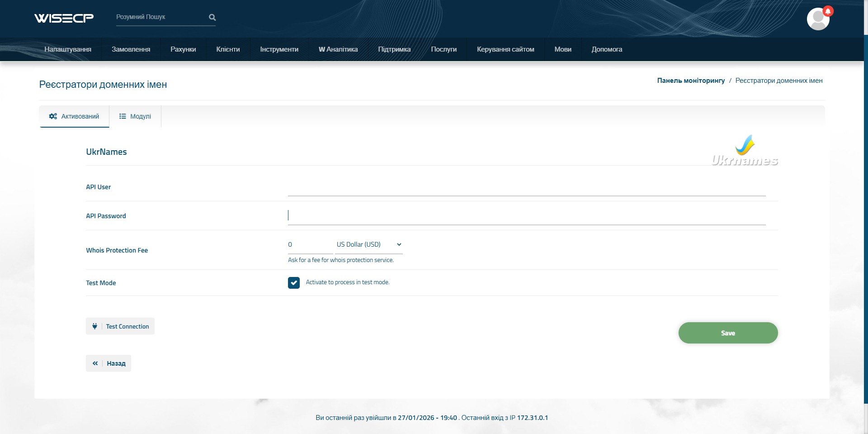
Task: Click into the API Password field
Action: (526, 216)
